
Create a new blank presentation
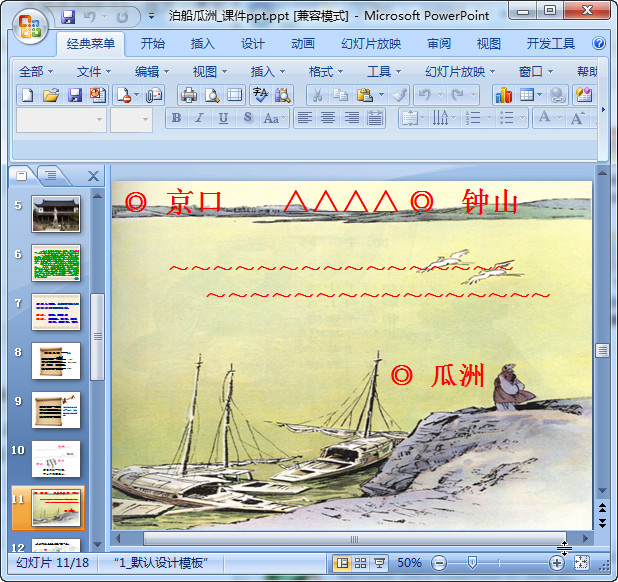pos(28,95)
